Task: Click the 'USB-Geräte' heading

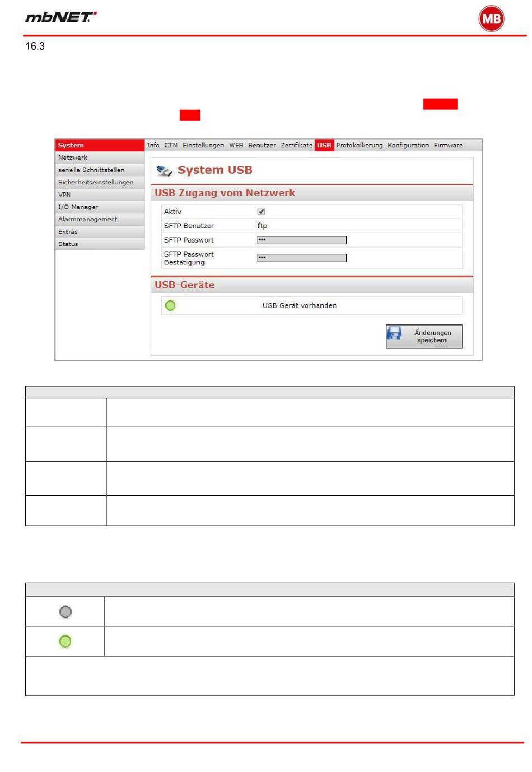Action: point(184,285)
